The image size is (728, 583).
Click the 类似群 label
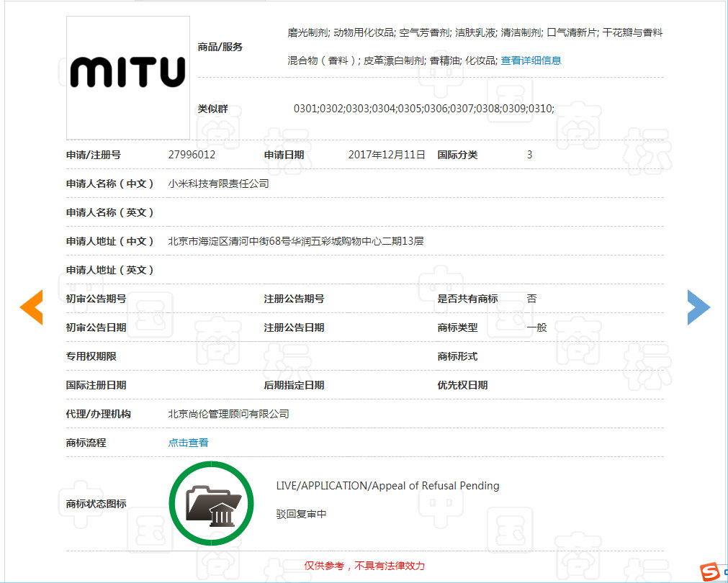tap(212, 109)
